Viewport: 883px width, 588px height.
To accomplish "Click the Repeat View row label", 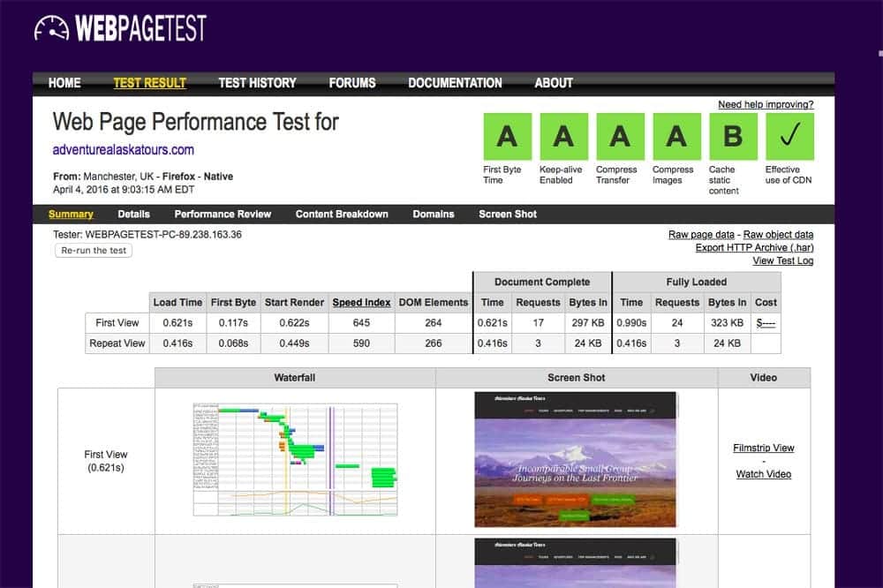I will [x=117, y=343].
